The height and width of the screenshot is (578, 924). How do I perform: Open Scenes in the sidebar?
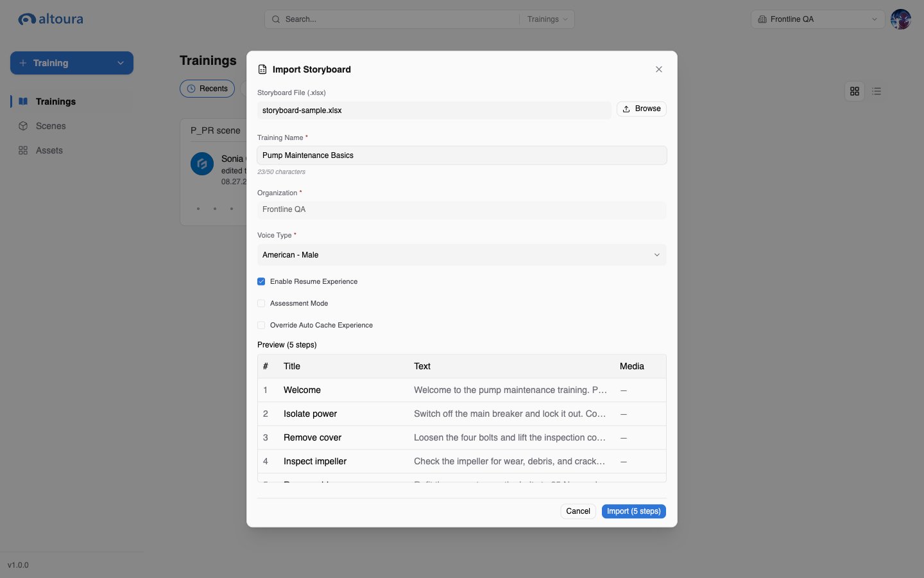point(72,126)
